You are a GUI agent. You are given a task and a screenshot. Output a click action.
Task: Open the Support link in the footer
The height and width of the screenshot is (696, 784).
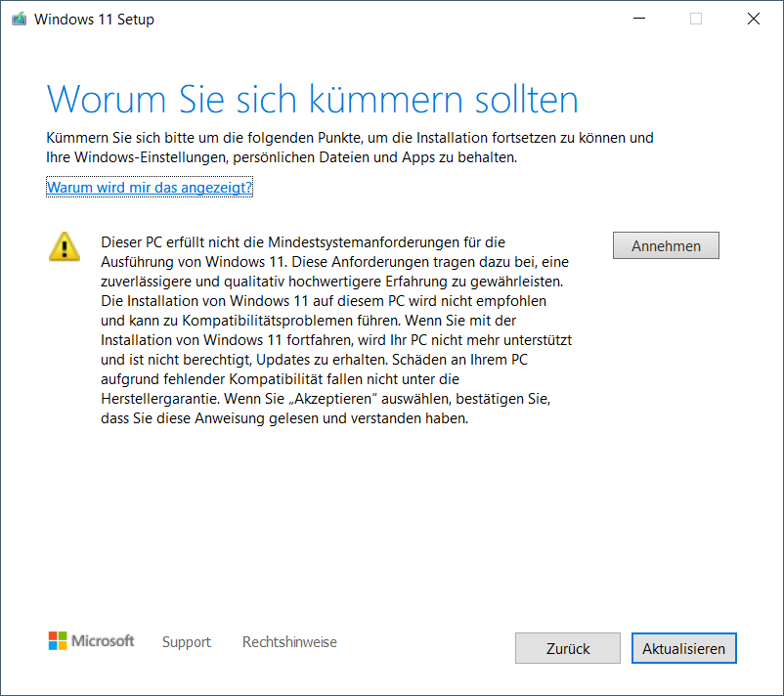(186, 642)
